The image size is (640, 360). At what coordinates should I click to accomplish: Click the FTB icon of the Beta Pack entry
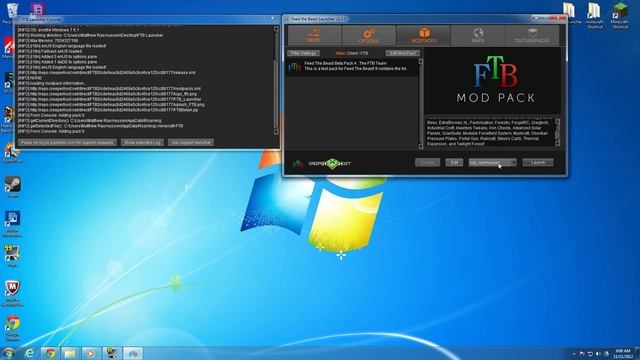coord(294,67)
